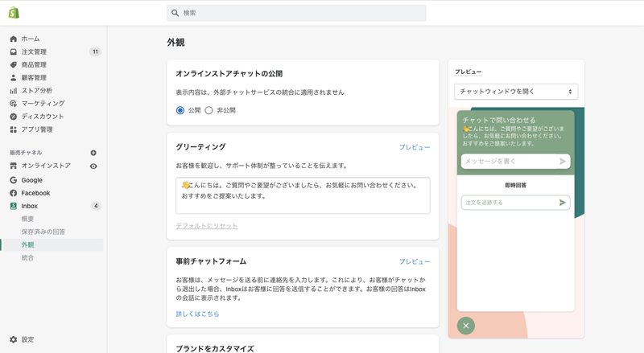The width and height of the screenshot is (644, 353).
Task: Click into the top 検索 search field
Action: [x=296, y=13]
